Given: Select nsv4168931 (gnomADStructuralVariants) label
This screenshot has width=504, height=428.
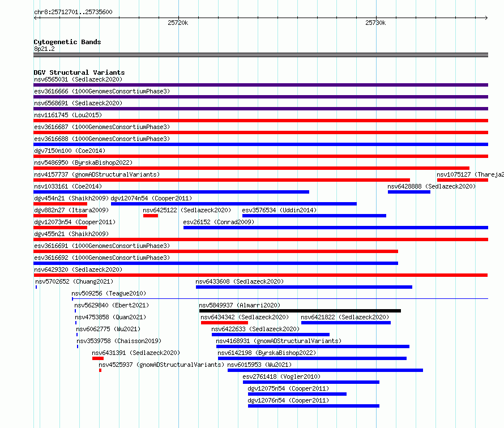Looking at the screenshot, I should [x=279, y=341].
